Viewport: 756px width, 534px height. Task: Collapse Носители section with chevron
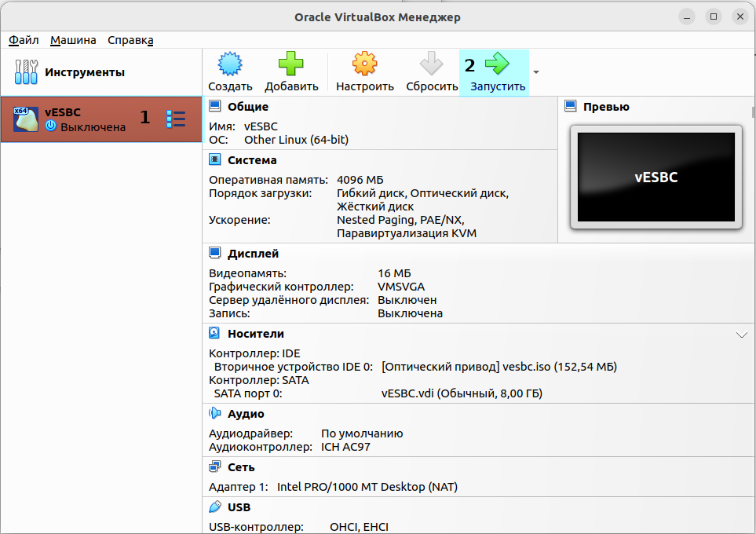pos(742,335)
